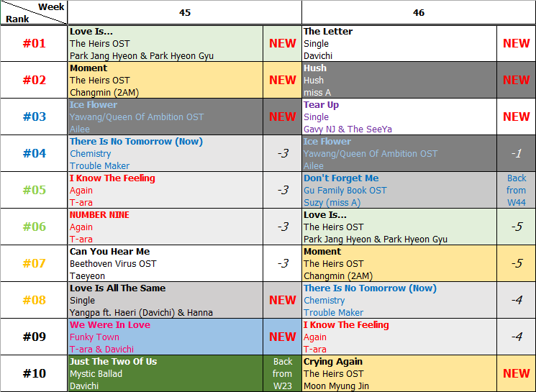The height and width of the screenshot is (392, 536).
Task: Click week 46 'Love Is...' cell
Action: 399,227
